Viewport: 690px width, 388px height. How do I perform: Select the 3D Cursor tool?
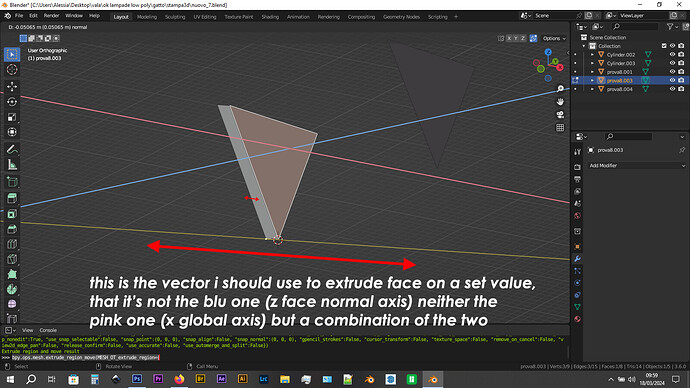(x=12, y=70)
